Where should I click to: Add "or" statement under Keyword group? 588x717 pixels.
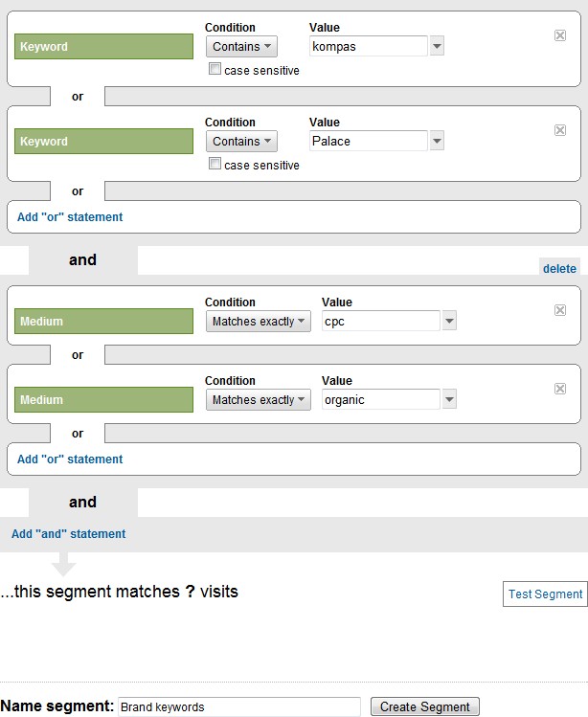pyautogui.click(x=70, y=217)
